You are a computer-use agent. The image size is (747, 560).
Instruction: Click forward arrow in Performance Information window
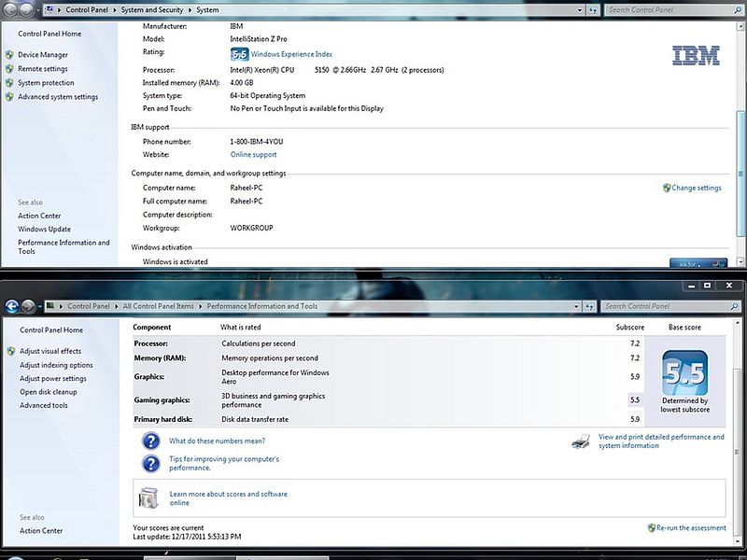tap(28, 306)
